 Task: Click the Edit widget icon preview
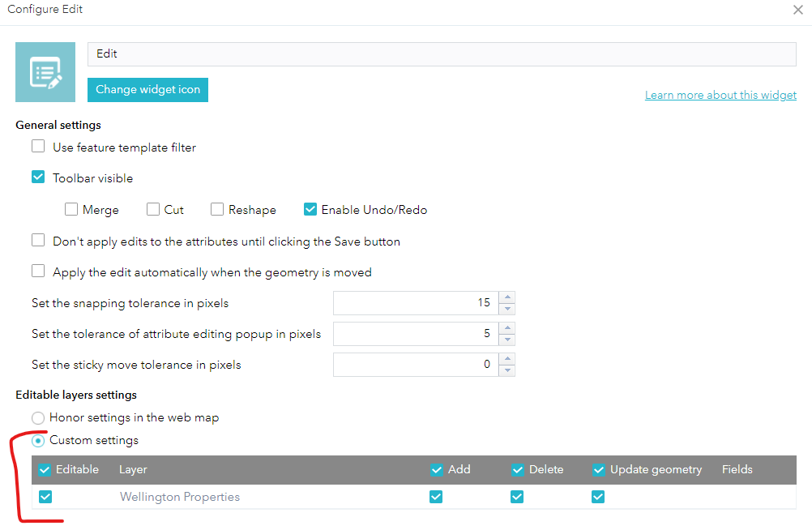pyautogui.click(x=45, y=71)
